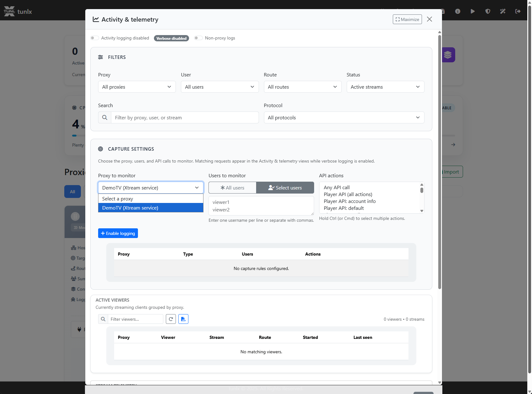Viewport: 532px width, 394px height.
Task: Pick the 'Select a proxy' option
Action: 150,199
